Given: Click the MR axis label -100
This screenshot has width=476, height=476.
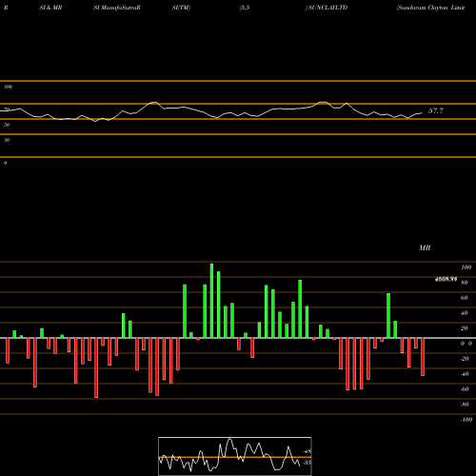Looking at the screenshot, I should (466, 420).
